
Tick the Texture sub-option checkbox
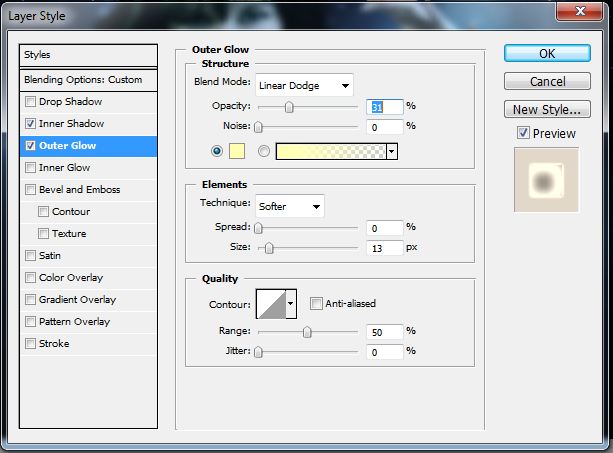click(43, 233)
